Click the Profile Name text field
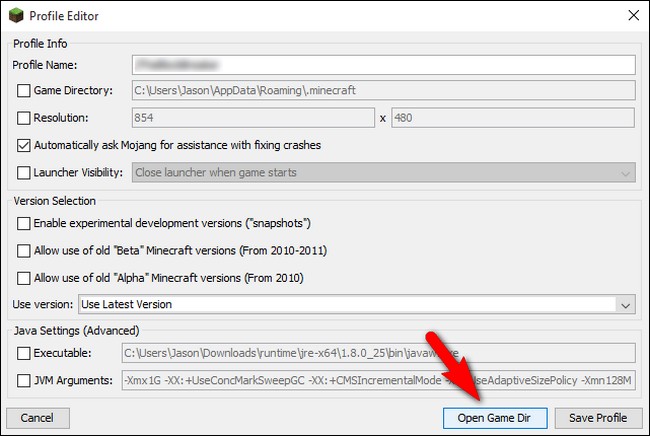The width and height of the screenshot is (650, 436). (x=383, y=65)
